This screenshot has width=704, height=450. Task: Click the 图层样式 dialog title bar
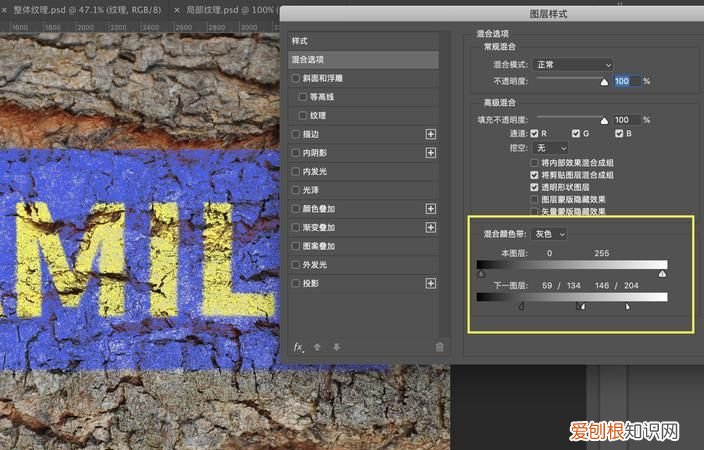(492, 14)
